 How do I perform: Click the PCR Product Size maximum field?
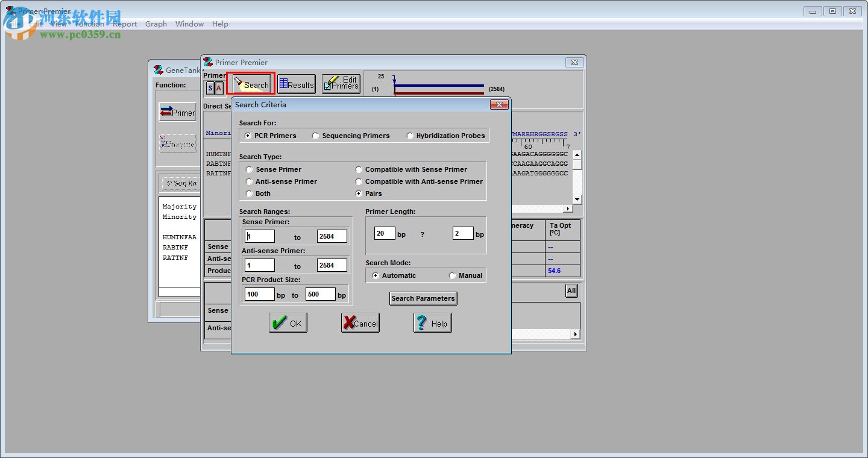coord(320,295)
